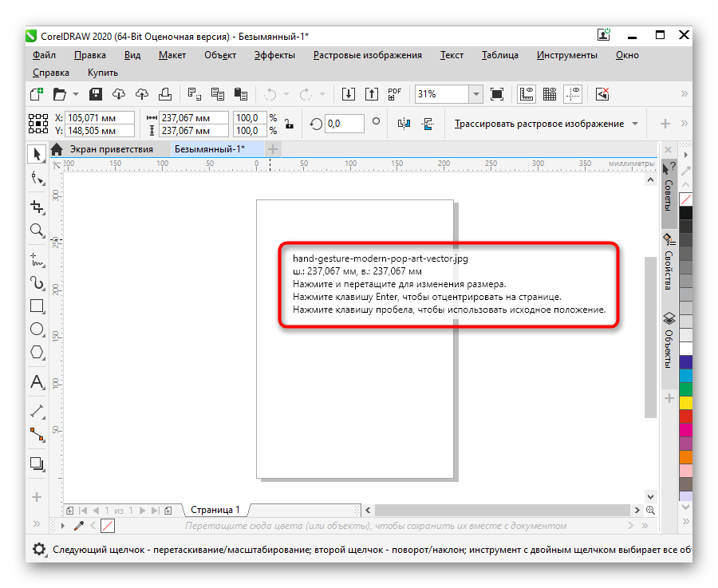718x588 pixels.
Task: Click the Open folder icon
Action: pos(60,94)
